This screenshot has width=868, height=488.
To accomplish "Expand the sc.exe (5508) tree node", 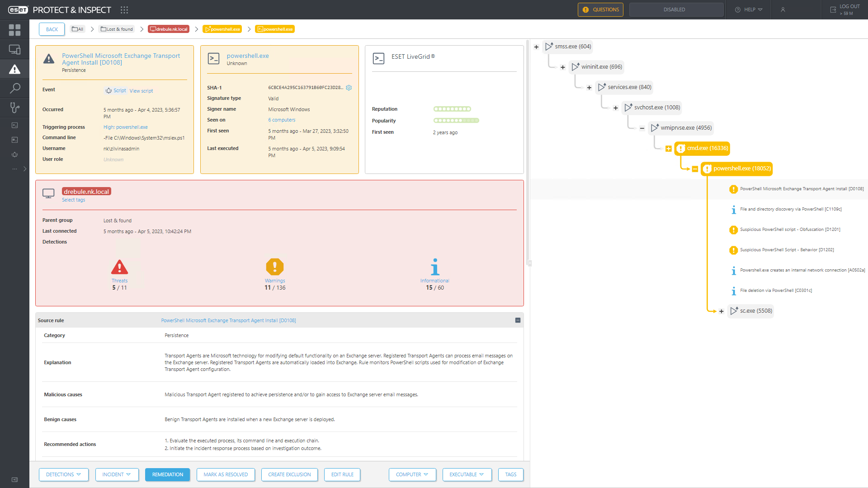I will [722, 311].
